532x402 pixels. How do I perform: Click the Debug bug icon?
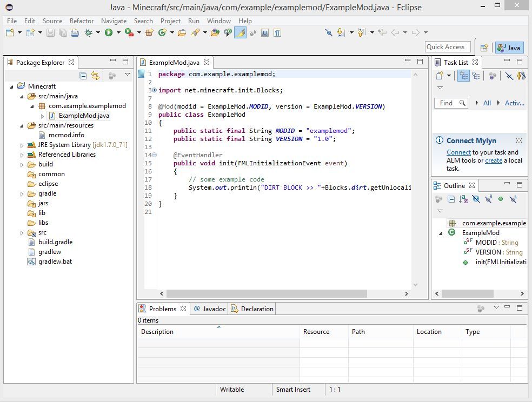click(x=88, y=32)
